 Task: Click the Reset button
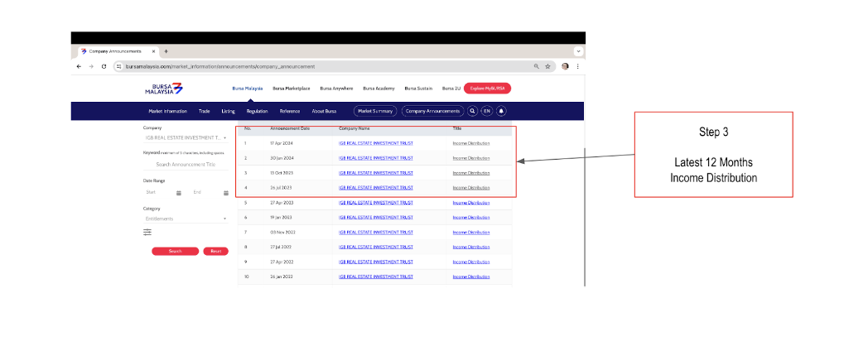pyautogui.click(x=216, y=252)
